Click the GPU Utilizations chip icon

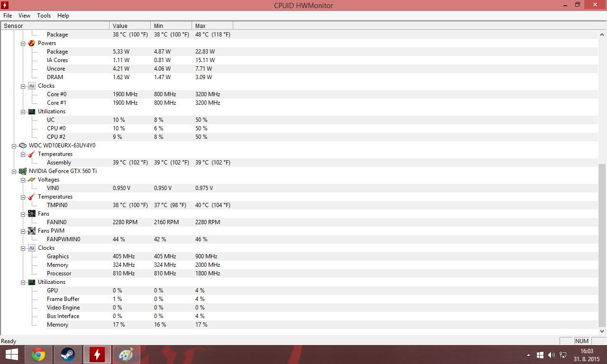[x=32, y=282]
